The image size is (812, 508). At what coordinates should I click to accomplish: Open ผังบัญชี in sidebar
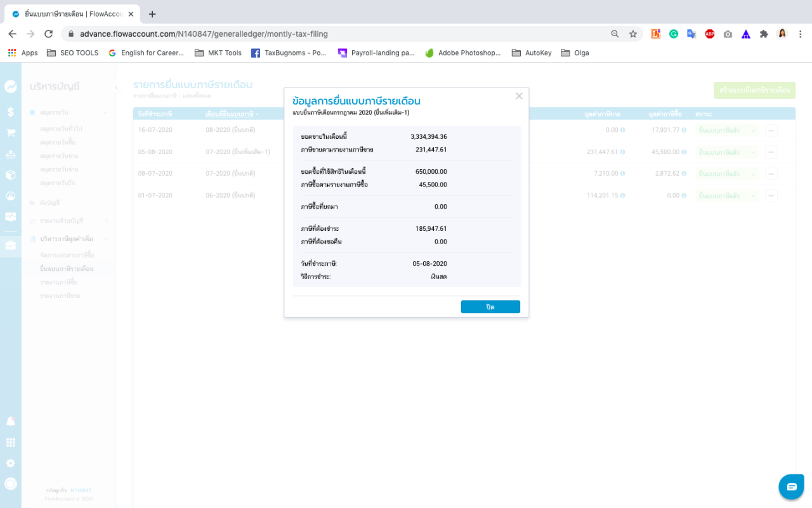[x=49, y=203]
